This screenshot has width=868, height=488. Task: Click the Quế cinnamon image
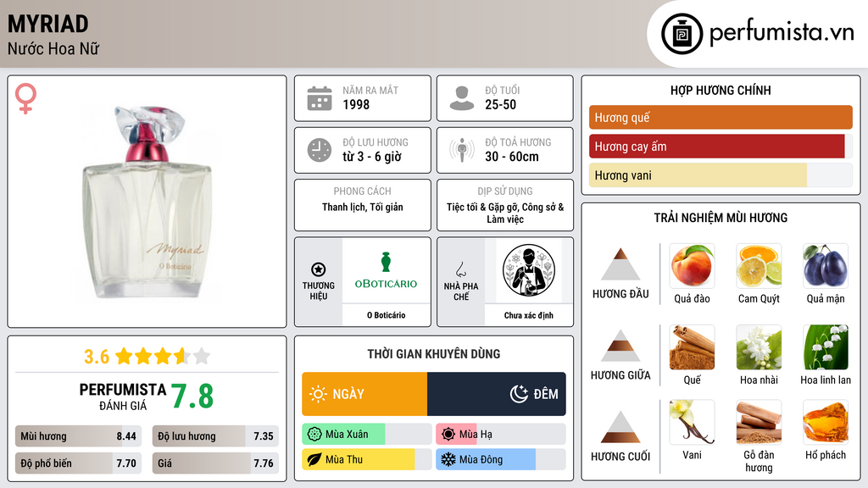(692, 347)
